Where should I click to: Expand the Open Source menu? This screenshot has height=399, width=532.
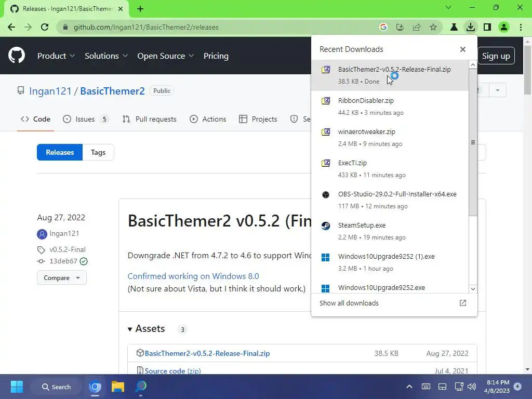(166, 56)
